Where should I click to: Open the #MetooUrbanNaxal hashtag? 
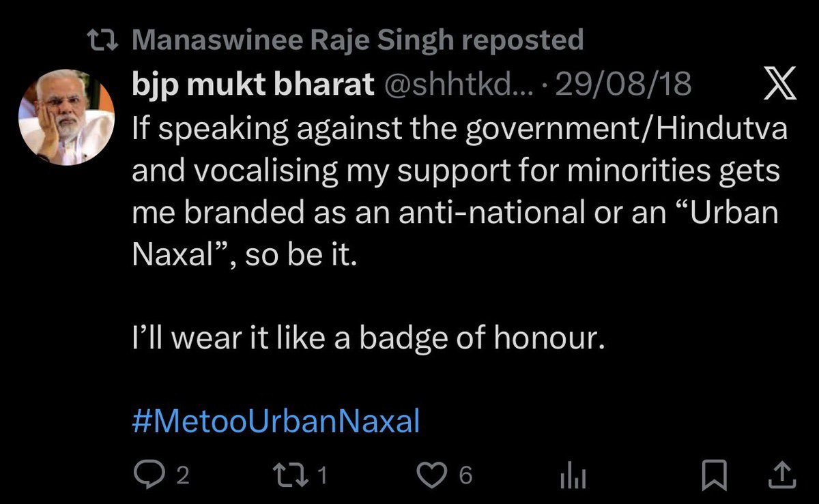(275, 422)
